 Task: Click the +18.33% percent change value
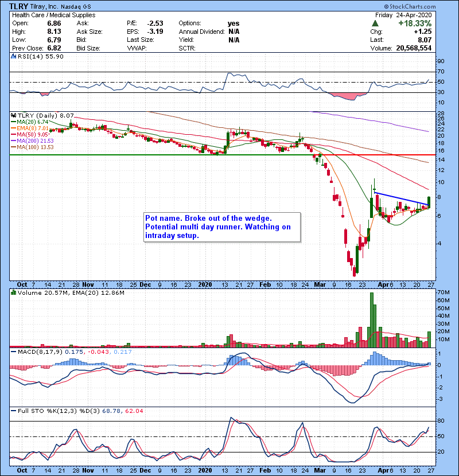point(415,24)
